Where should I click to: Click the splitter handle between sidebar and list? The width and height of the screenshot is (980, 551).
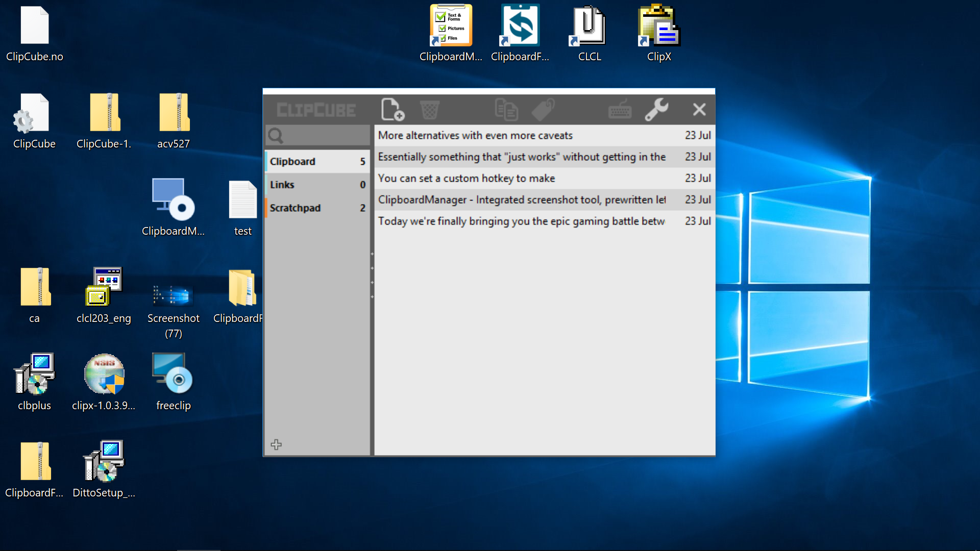coord(372,275)
